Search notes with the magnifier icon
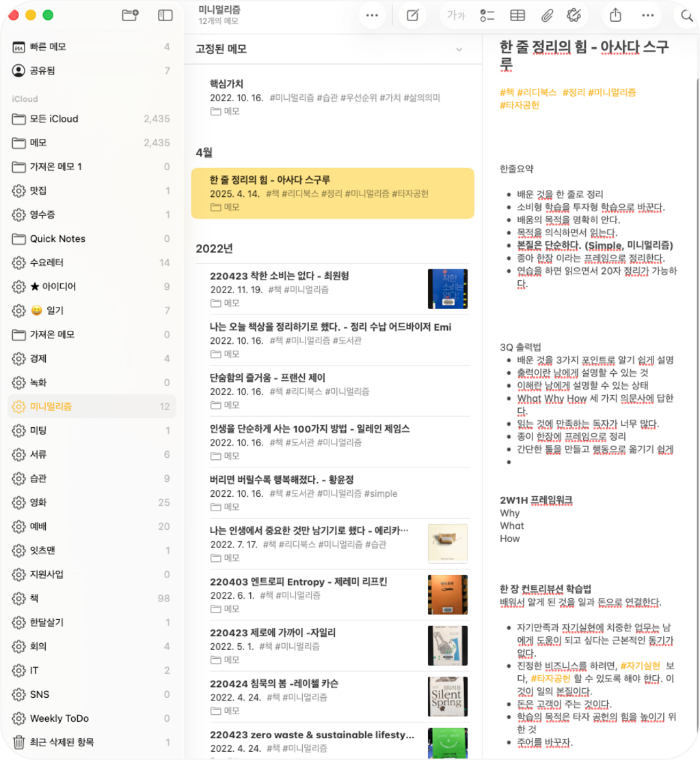Image resolution: width=700 pixels, height=760 pixels. point(686,15)
